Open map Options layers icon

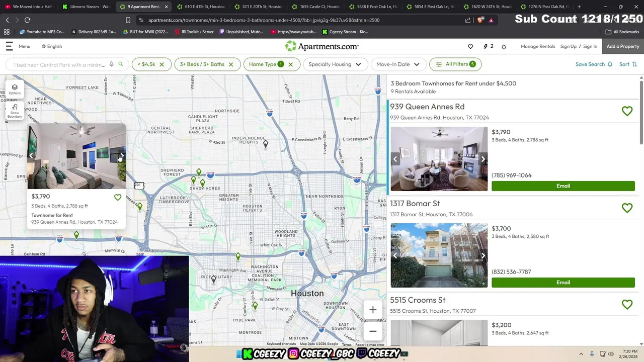(x=15, y=88)
